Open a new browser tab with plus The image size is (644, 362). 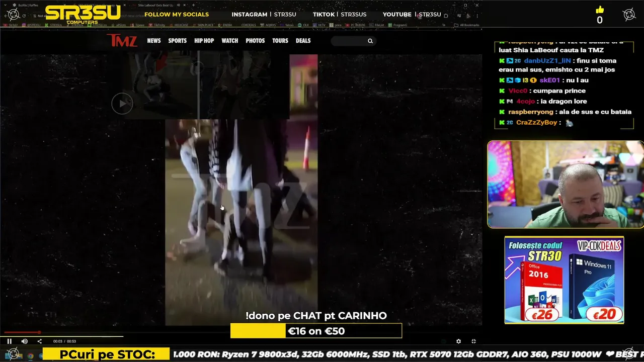pos(193,5)
